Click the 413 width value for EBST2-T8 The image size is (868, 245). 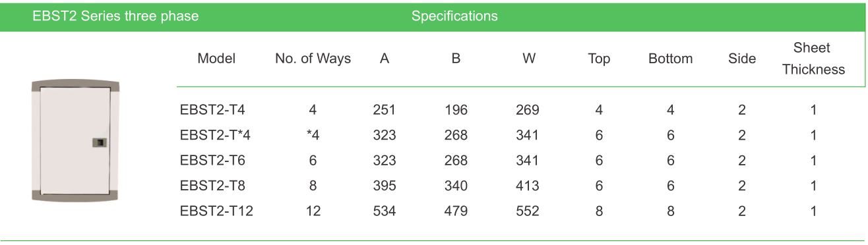coord(528,186)
